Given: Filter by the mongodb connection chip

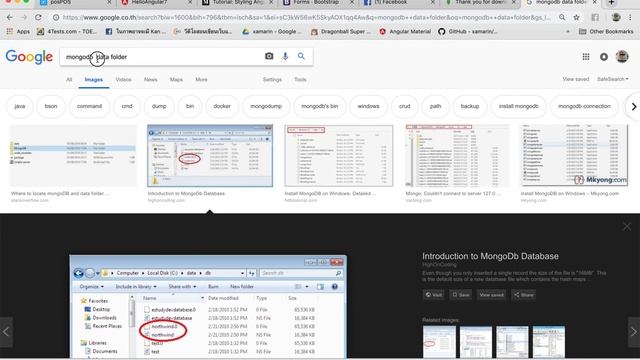Looking at the screenshot, I should click(x=584, y=106).
